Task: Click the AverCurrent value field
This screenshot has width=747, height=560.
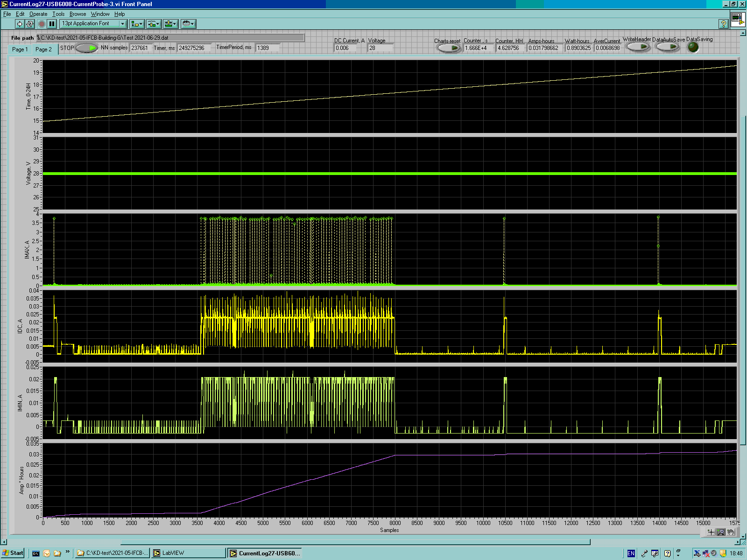Action: 608,48
